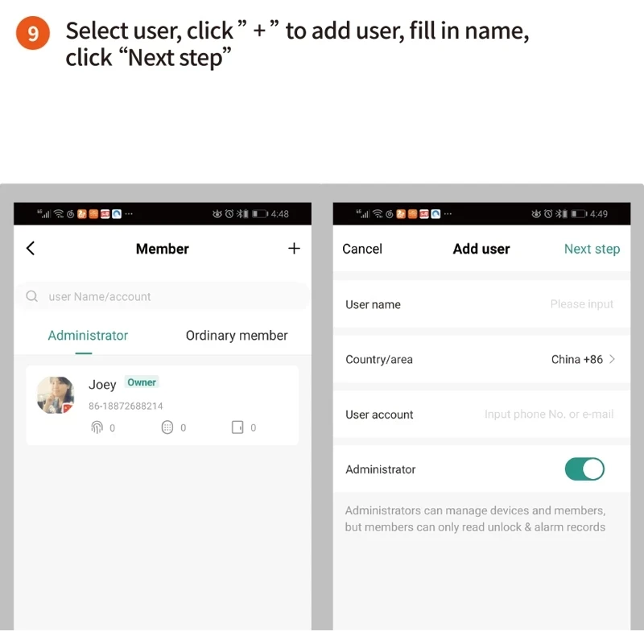Switch to the Administrator tab
Screen dimensions: 644x644
point(88,336)
